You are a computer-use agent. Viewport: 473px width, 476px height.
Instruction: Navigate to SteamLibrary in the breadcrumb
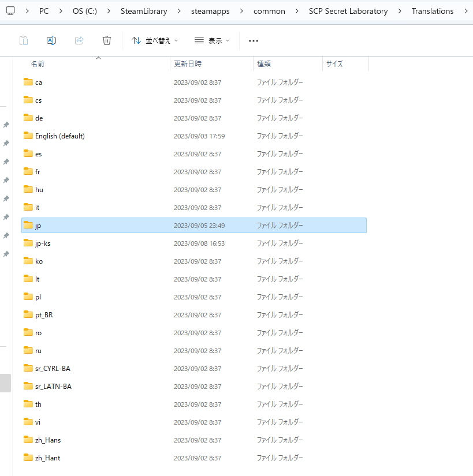point(143,11)
